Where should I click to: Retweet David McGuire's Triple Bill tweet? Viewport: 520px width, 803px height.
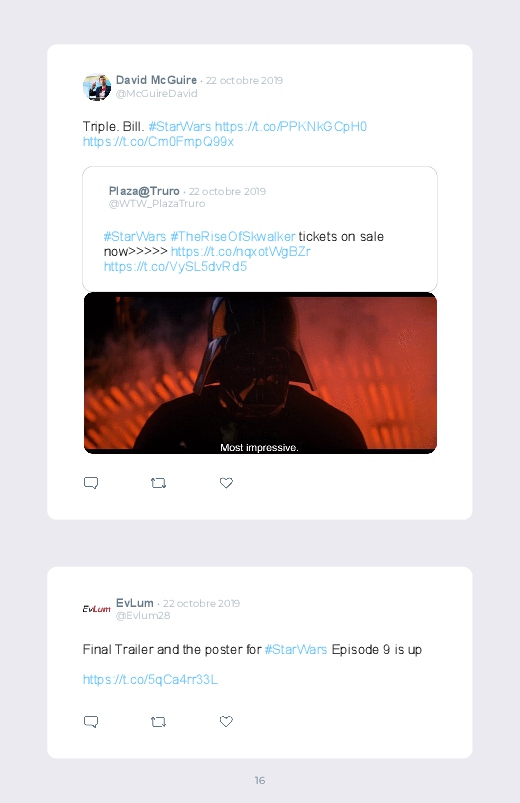(x=158, y=483)
